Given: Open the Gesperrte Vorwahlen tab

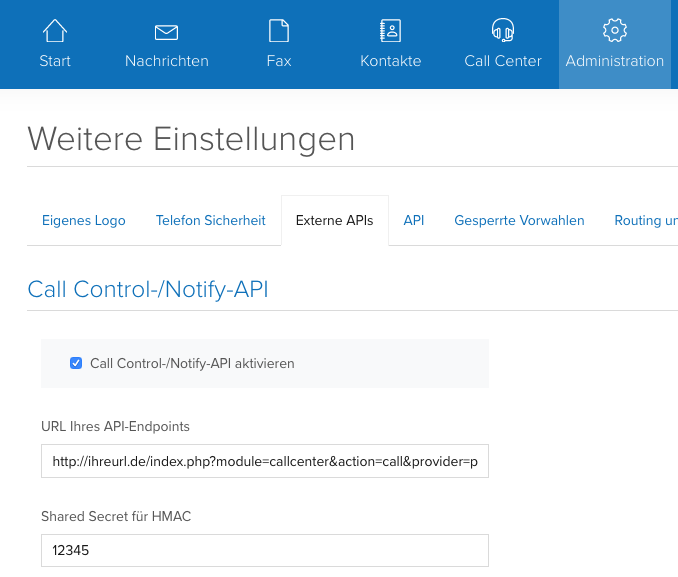Looking at the screenshot, I should pos(519,220).
